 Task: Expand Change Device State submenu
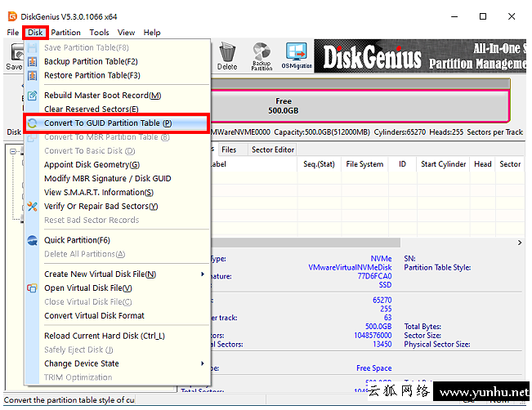point(117,363)
